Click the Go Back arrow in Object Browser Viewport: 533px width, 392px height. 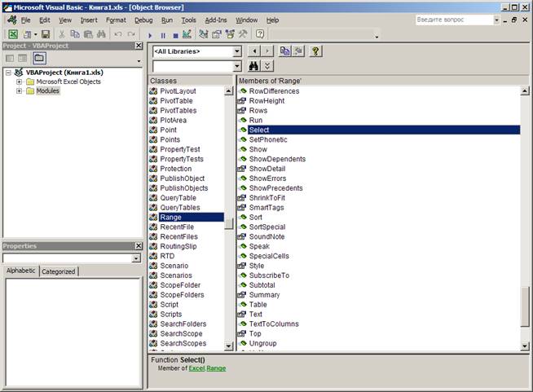pyautogui.click(x=253, y=51)
